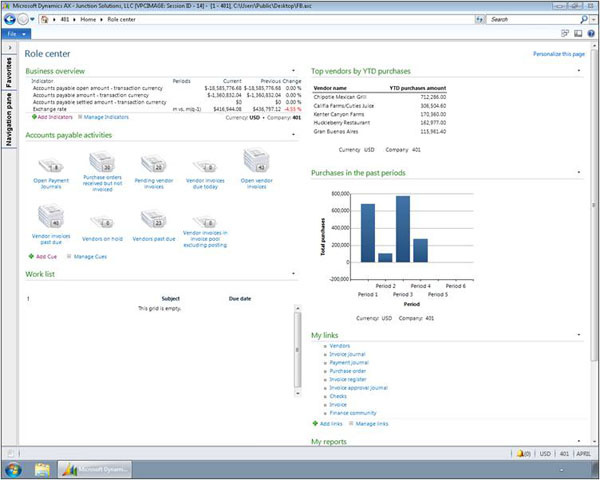Open the Payment journal link

[x=349, y=362]
